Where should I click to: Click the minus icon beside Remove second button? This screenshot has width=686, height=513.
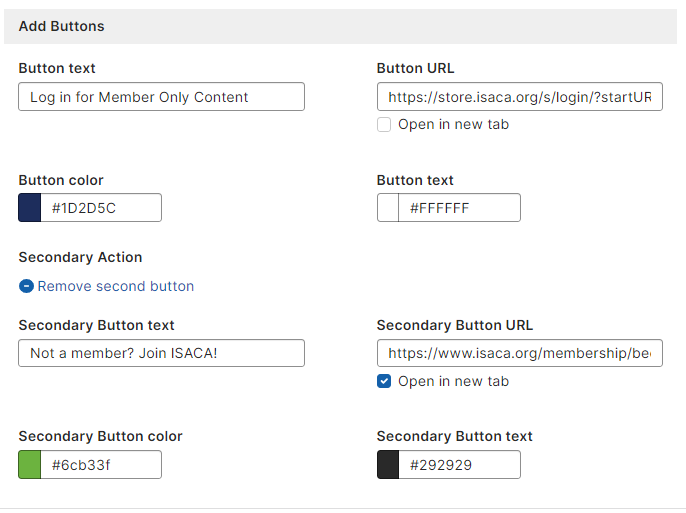(26, 286)
